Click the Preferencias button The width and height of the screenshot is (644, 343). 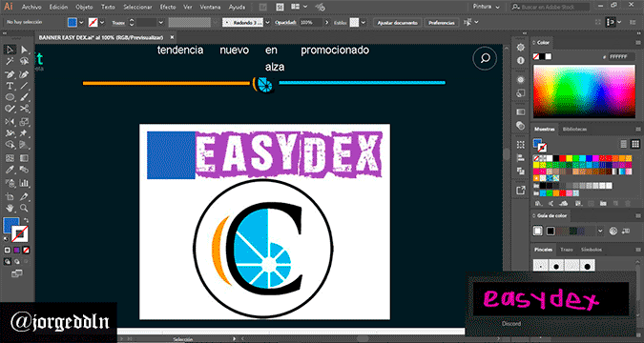[442, 23]
